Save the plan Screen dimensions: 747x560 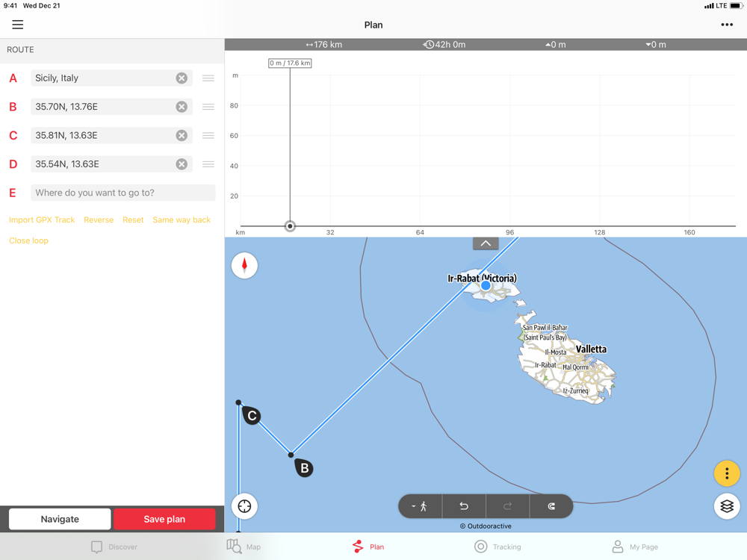click(164, 519)
